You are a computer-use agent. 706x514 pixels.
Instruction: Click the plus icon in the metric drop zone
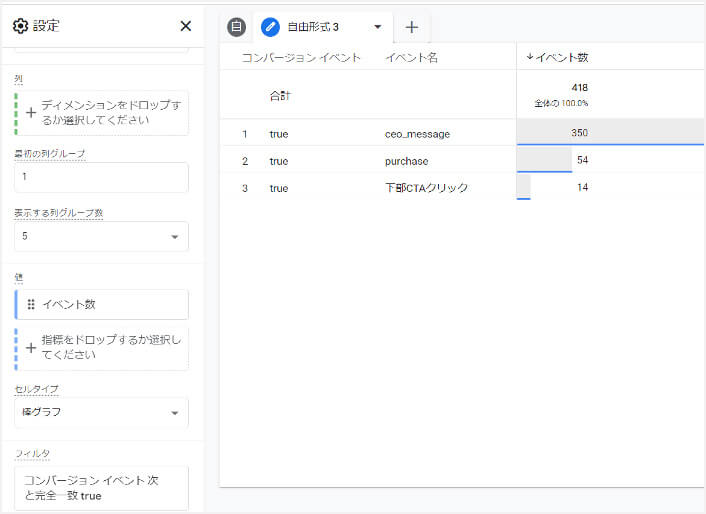[31, 347]
